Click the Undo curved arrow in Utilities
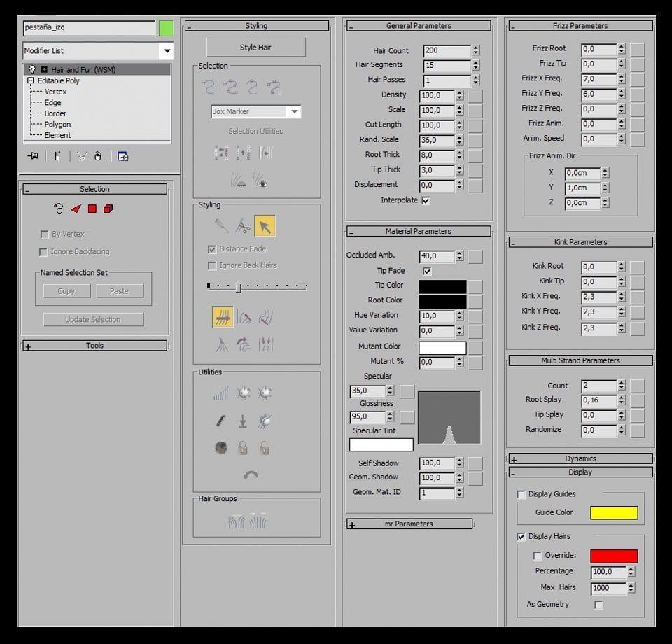The width and height of the screenshot is (672, 644). tap(251, 475)
